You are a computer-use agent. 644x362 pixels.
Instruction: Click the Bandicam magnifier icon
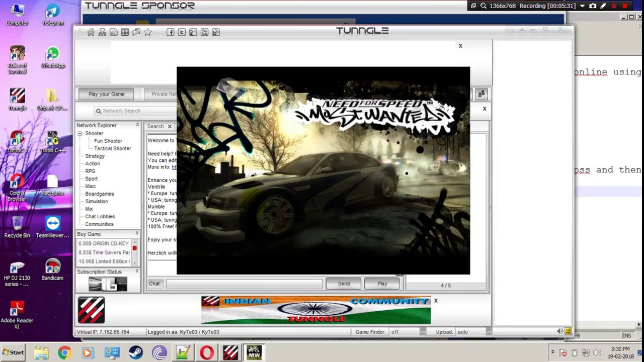(x=484, y=6)
